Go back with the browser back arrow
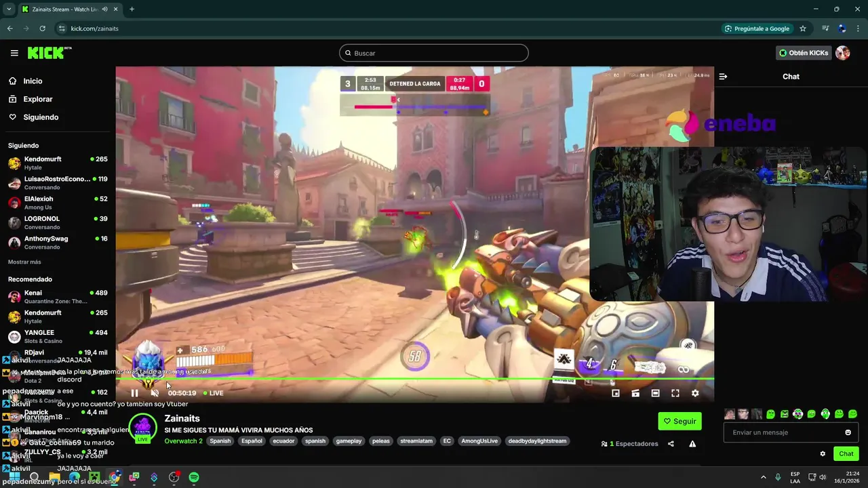Screen dimensions: 868x488 (9, 28)
